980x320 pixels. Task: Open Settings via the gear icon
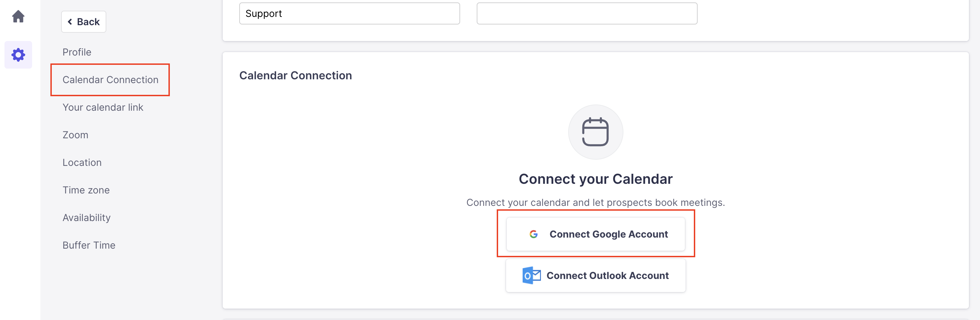(x=18, y=55)
